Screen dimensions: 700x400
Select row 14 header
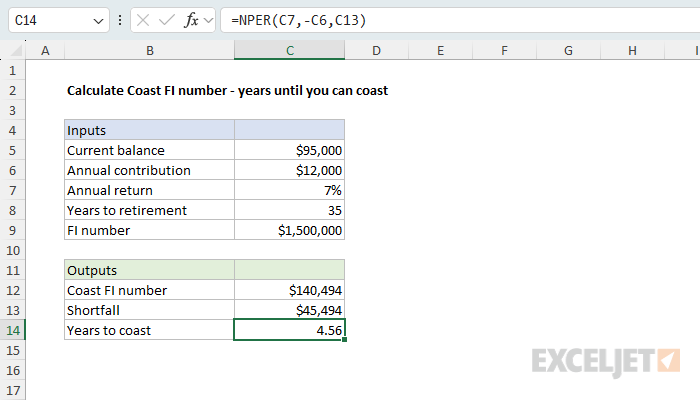coord(12,330)
